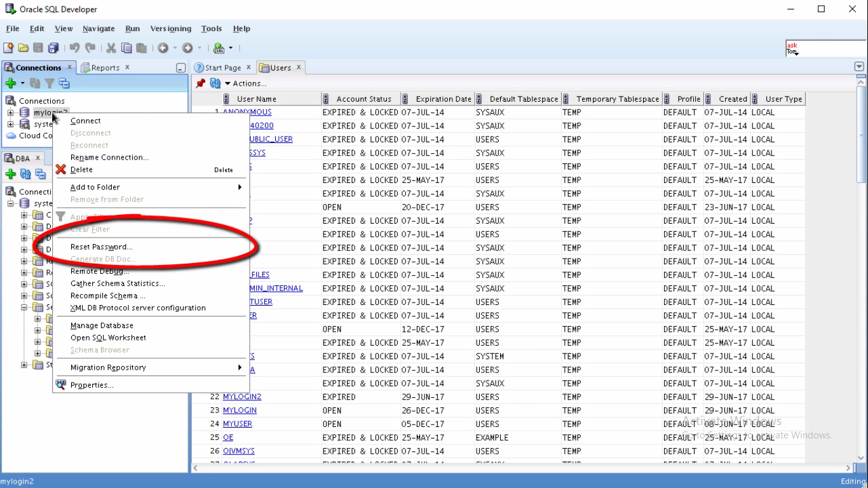This screenshot has height=488, width=868.
Task: Choose Manage Database from context menu
Action: pyautogui.click(x=150, y=325)
